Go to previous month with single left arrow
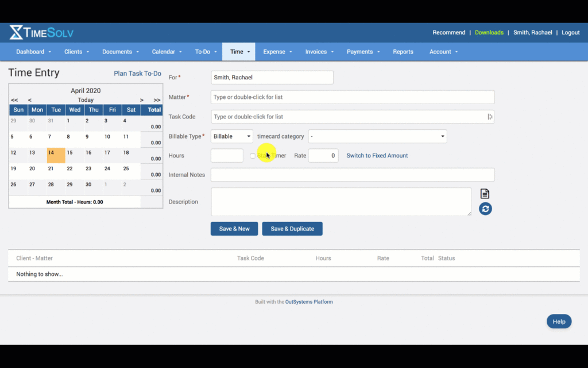The height and width of the screenshot is (368, 588). [x=30, y=100]
